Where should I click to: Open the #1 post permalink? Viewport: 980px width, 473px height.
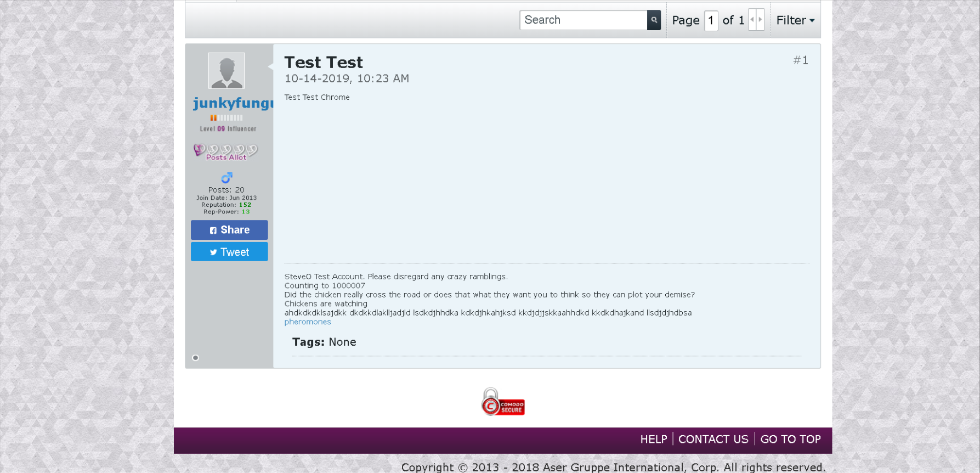(x=800, y=60)
